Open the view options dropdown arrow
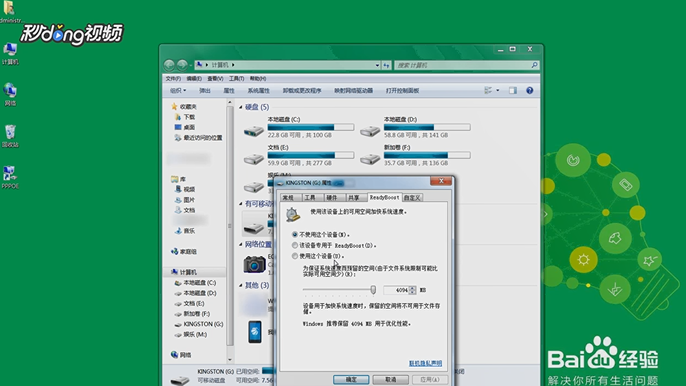686x386 pixels. (x=498, y=91)
